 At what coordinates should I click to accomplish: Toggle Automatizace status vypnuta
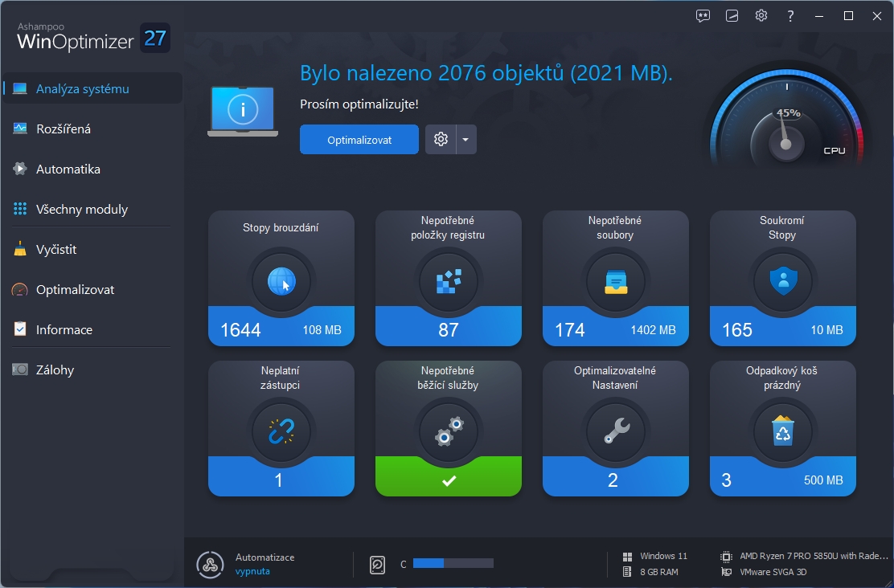[x=252, y=571]
